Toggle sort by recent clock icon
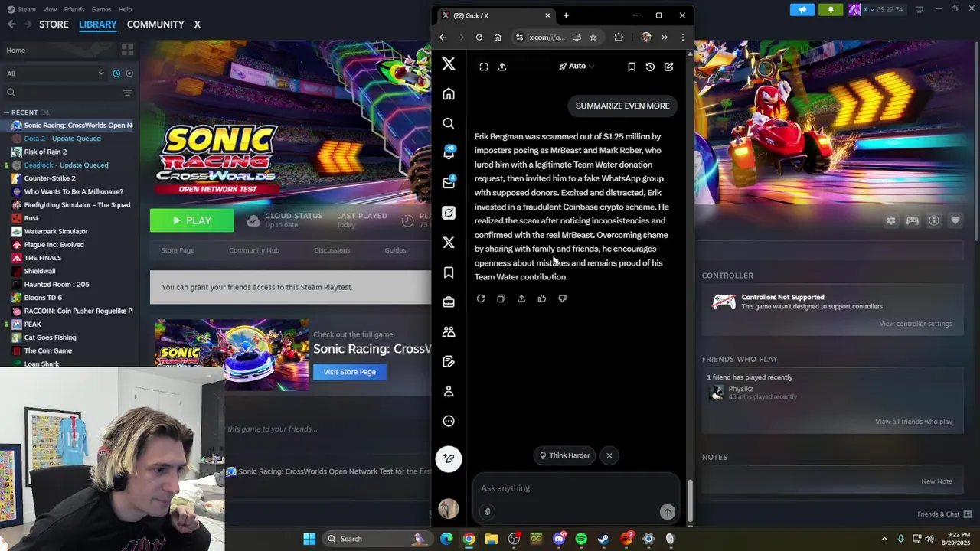The width and height of the screenshot is (980, 551). pyautogui.click(x=116, y=73)
